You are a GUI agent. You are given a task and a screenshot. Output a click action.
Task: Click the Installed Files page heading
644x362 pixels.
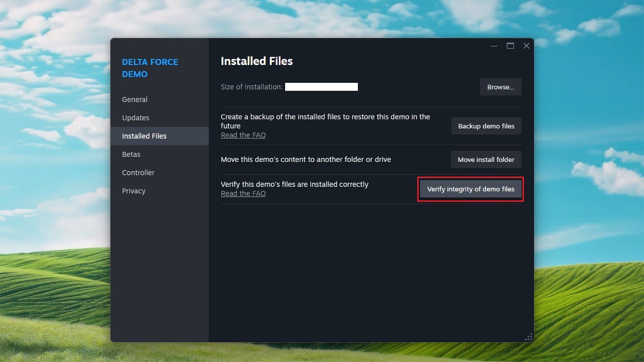coord(257,61)
